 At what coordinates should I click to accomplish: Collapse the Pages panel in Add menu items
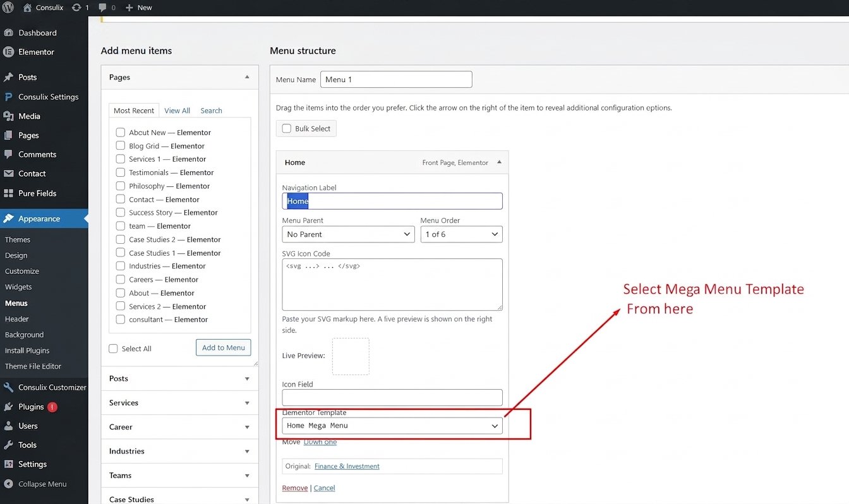[247, 77]
